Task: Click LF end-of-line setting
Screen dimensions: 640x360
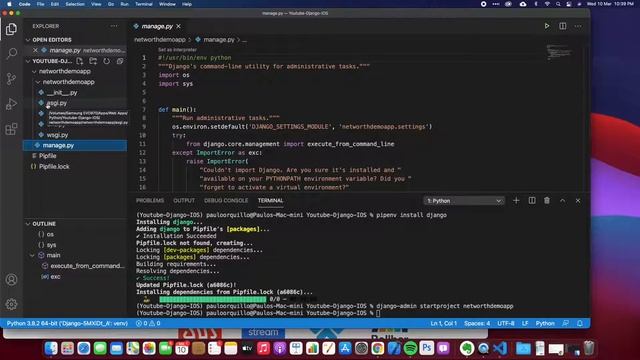Action: (x=525, y=323)
